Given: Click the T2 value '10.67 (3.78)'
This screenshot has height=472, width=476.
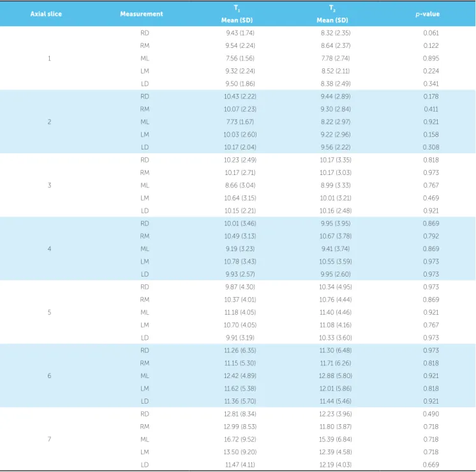Looking at the screenshot, I should click(336, 236).
